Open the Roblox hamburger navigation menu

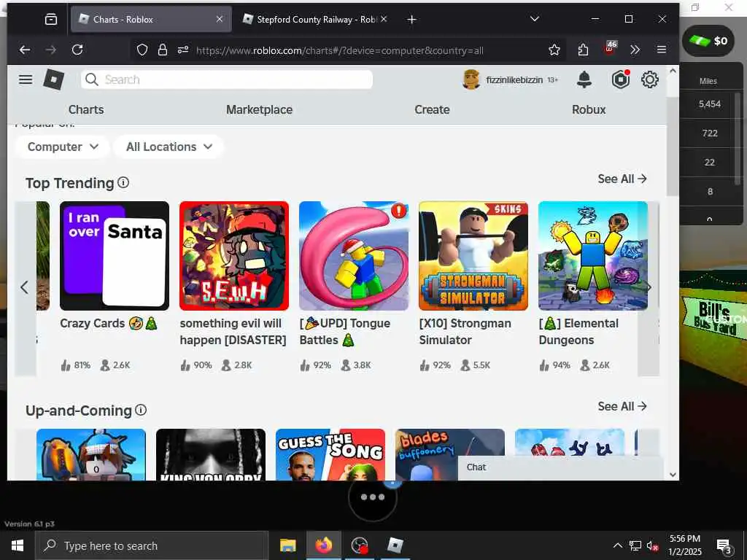[26, 79]
